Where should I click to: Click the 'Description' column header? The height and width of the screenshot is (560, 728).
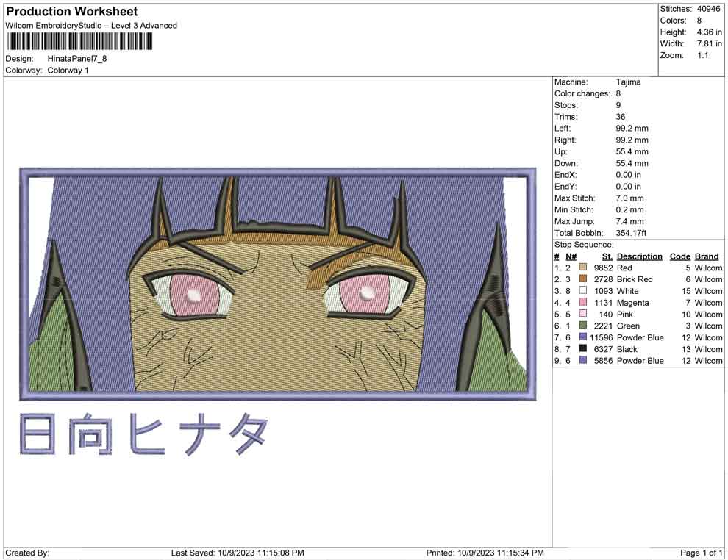coord(639,256)
